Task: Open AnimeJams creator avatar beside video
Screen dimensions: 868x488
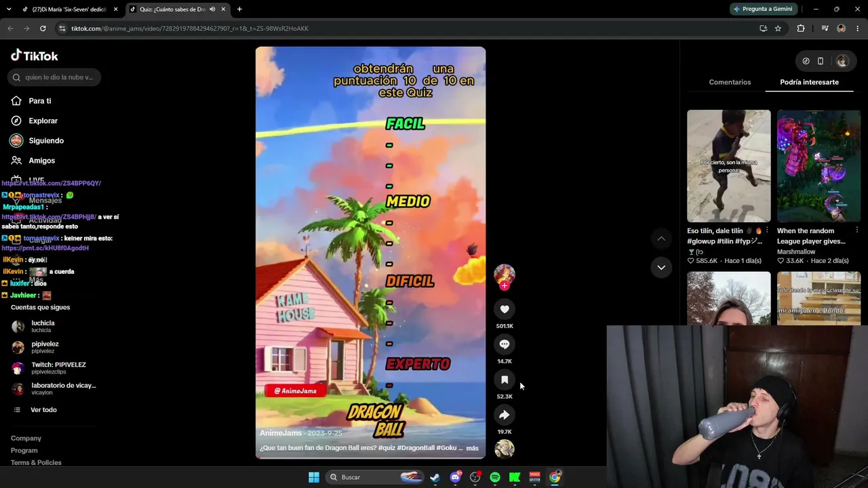Action: [x=504, y=274]
